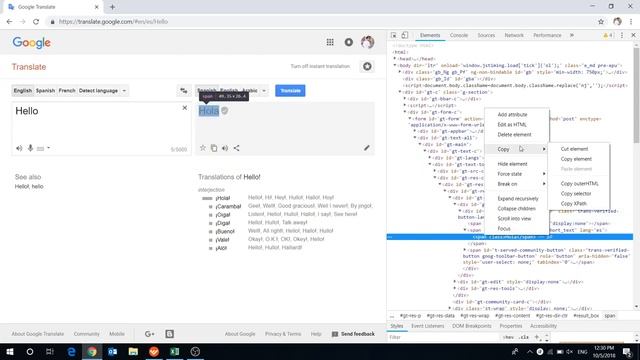Copy the translation with copy icon
Image resolution: width=640 pixels, height=360 pixels.
click(214, 148)
